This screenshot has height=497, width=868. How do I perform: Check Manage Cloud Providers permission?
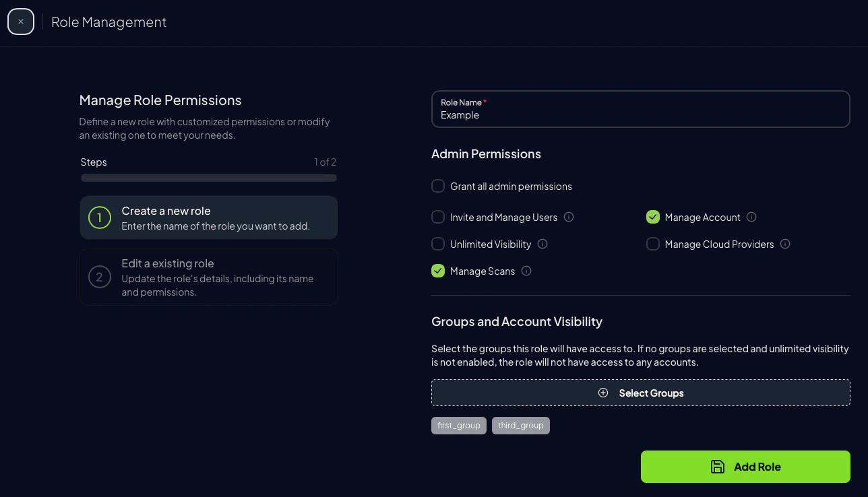point(652,244)
